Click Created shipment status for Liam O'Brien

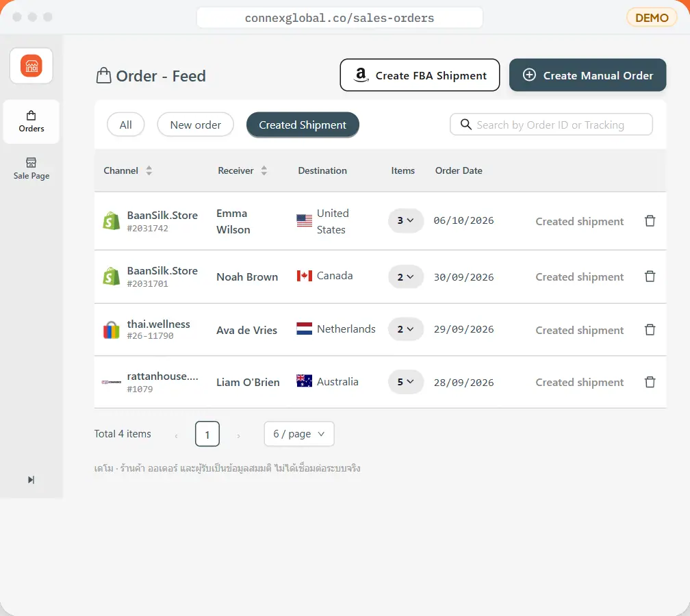click(x=580, y=383)
